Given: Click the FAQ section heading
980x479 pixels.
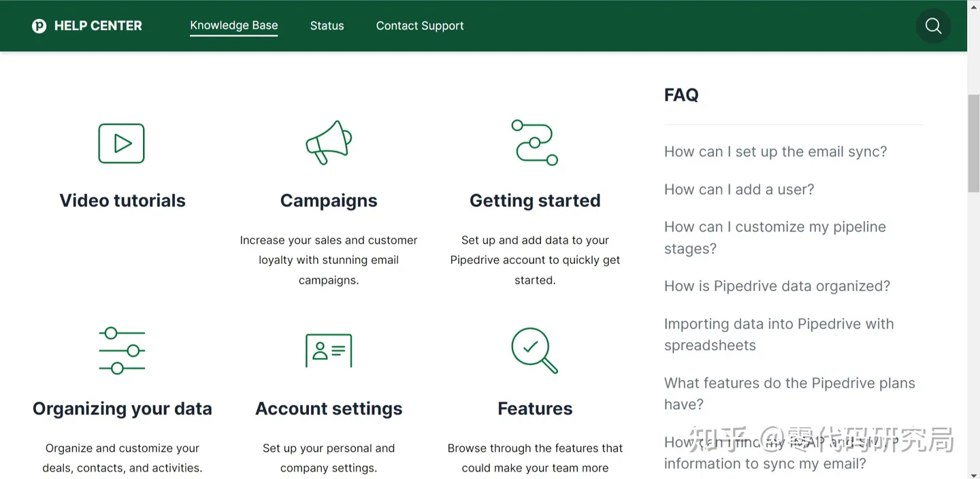Looking at the screenshot, I should click(681, 95).
